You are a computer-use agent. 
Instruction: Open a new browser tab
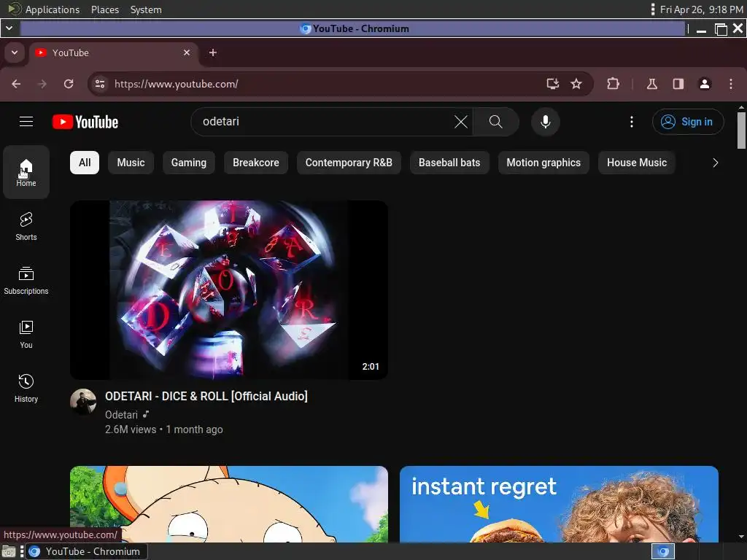[213, 52]
